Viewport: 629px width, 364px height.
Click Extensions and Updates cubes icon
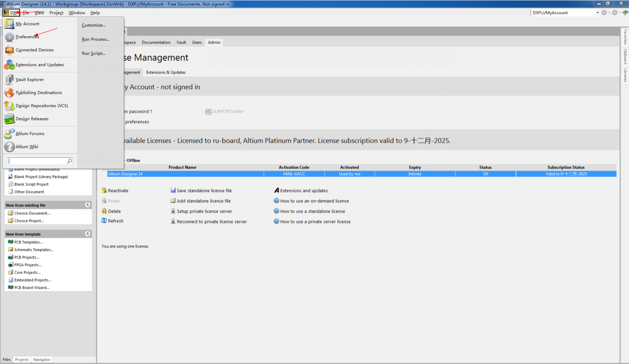pyautogui.click(x=9, y=65)
